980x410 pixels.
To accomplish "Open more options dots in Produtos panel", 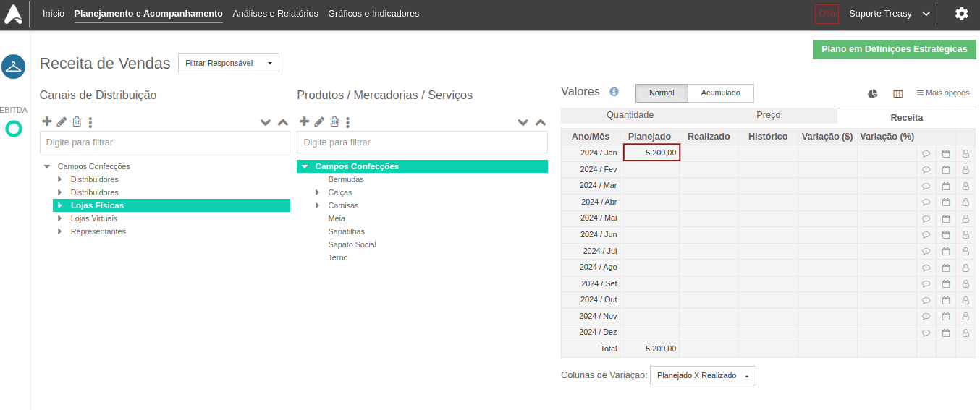I will tap(348, 123).
